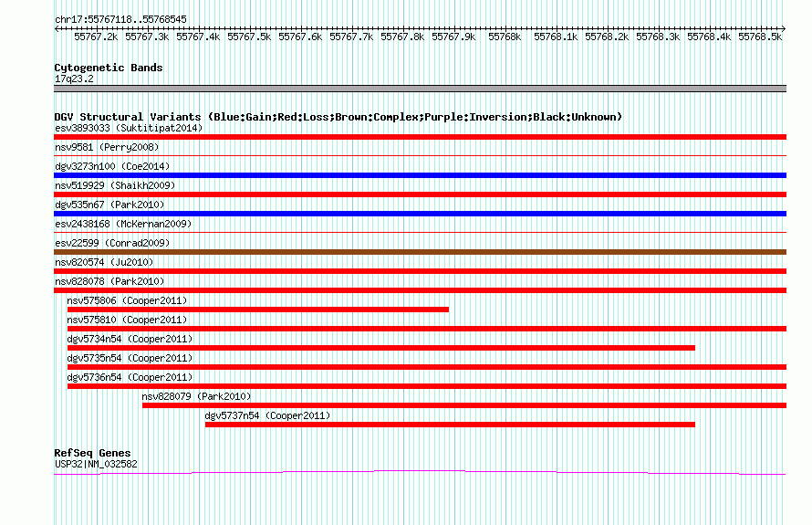
Task: Open nsv575806 (Cooper2011) variant label
Action: (127, 300)
